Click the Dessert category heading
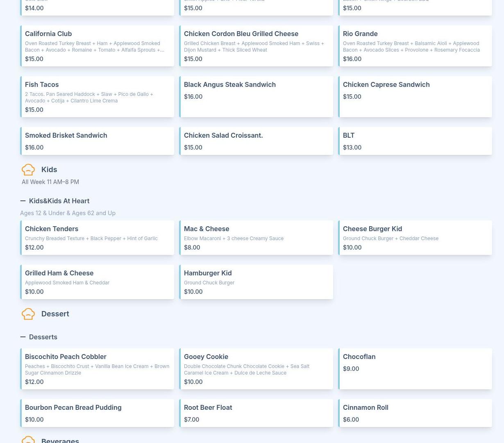Screen dimensions: 504x443 55,314
